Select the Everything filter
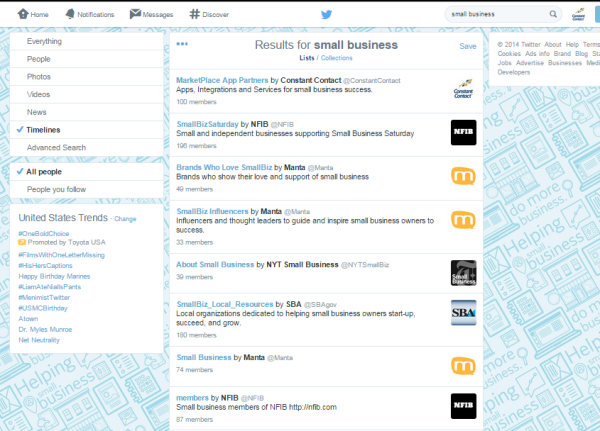Viewport: 600px width, 431px height. click(86, 41)
